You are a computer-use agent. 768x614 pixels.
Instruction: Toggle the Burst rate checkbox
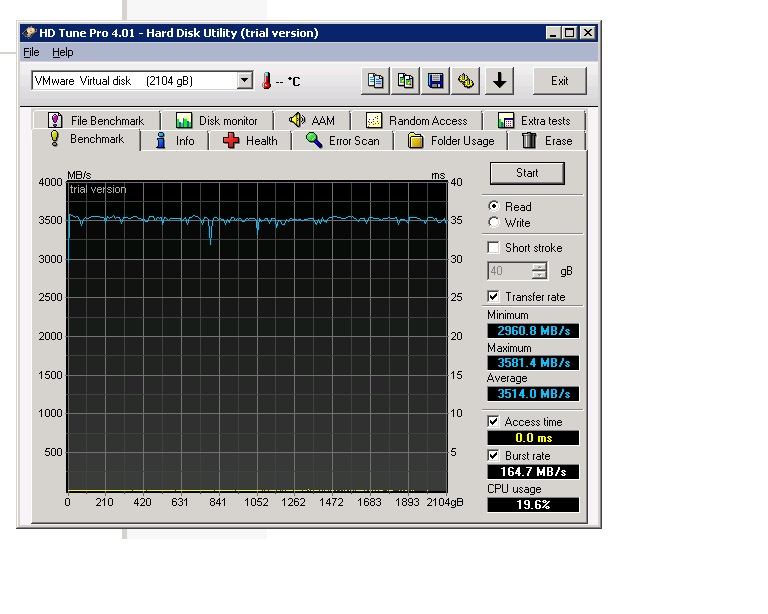click(493, 455)
